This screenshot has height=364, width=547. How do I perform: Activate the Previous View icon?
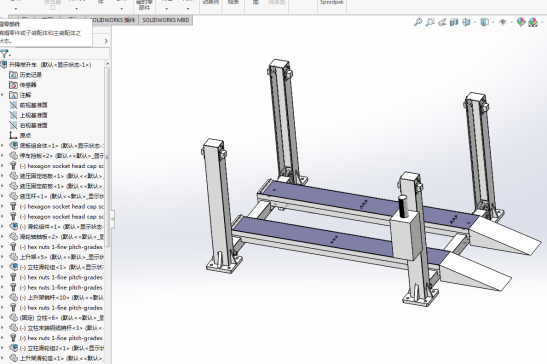pos(442,22)
